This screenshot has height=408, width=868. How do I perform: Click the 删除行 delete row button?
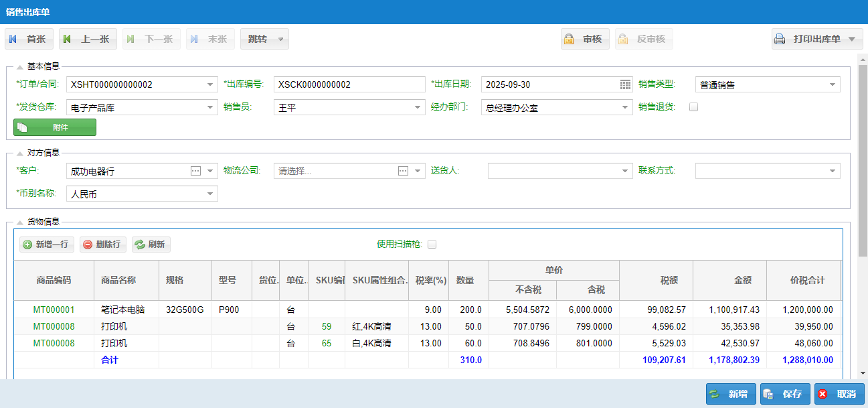102,245
